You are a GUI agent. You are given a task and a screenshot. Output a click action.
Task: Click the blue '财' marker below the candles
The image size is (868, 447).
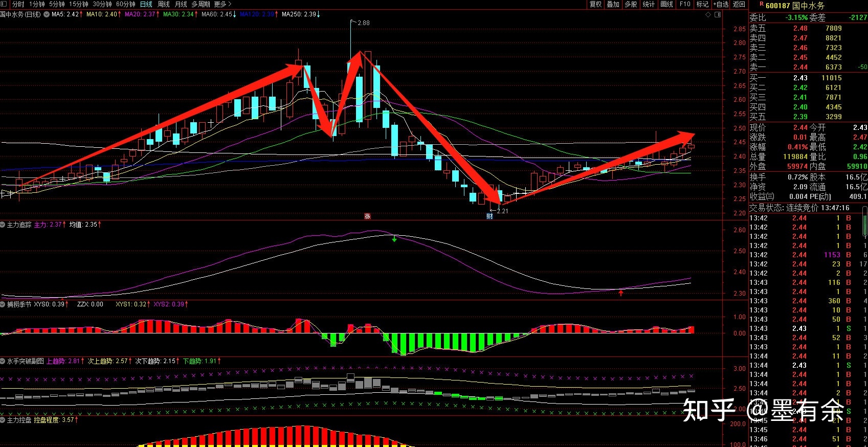[489, 216]
